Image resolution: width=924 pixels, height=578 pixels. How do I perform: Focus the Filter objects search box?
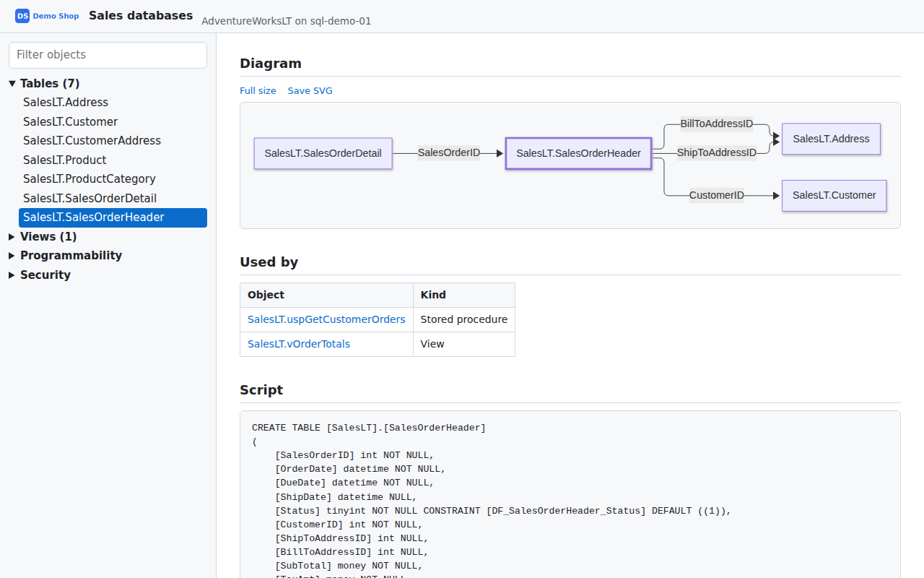point(108,55)
